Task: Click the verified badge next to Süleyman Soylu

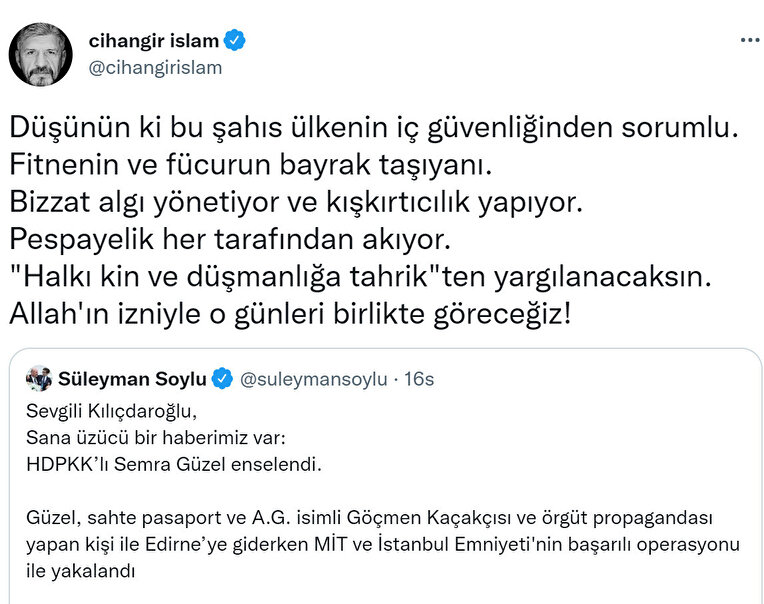Action: coord(223,379)
